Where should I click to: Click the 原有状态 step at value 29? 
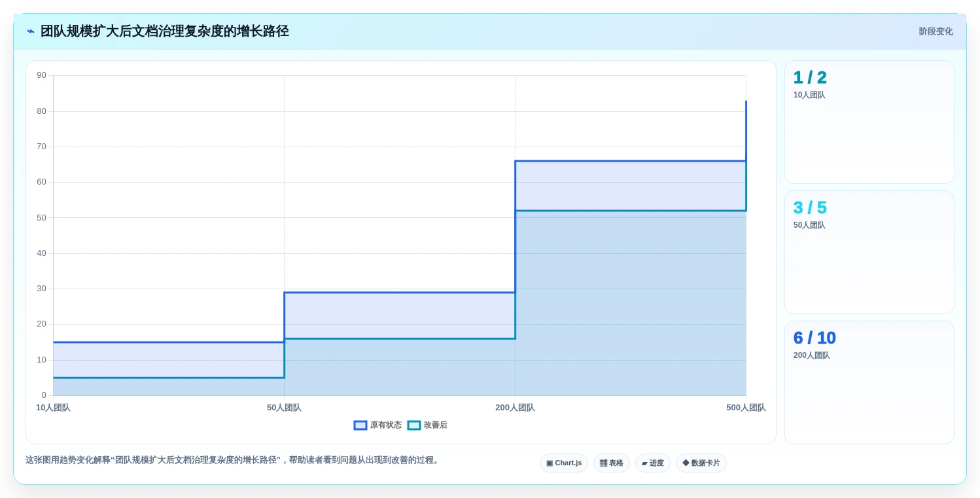coord(400,293)
